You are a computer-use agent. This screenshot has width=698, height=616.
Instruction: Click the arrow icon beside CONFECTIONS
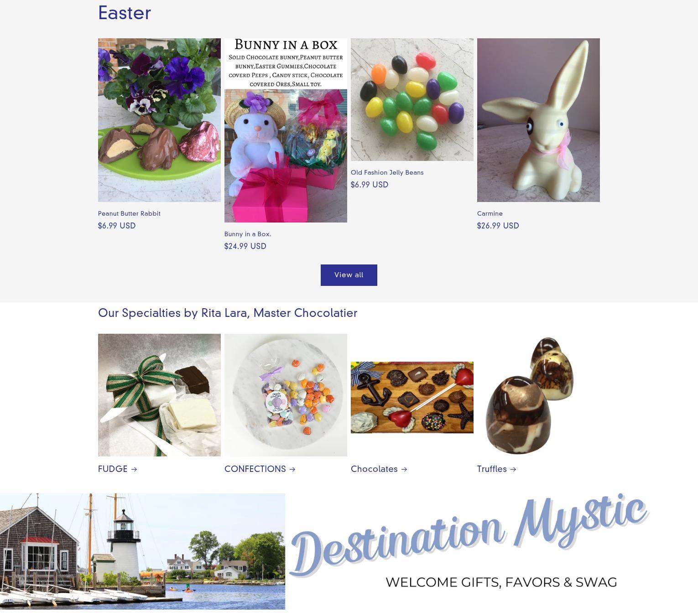click(x=292, y=469)
